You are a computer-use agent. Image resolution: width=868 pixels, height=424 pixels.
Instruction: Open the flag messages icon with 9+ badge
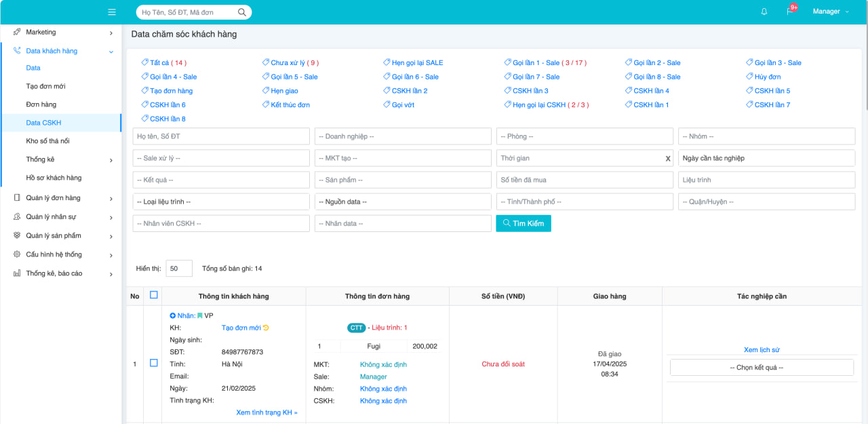(x=789, y=12)
